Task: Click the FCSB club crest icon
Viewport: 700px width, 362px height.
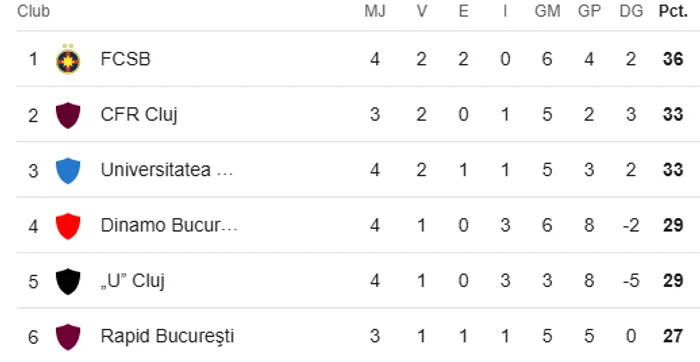Action: point(68,59)
